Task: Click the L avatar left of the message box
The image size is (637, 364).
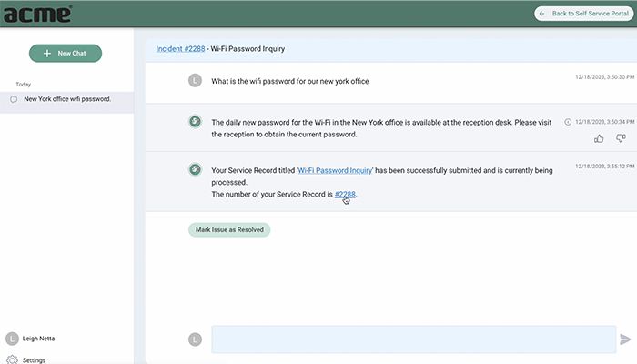Action: click(x=194, y=339)
